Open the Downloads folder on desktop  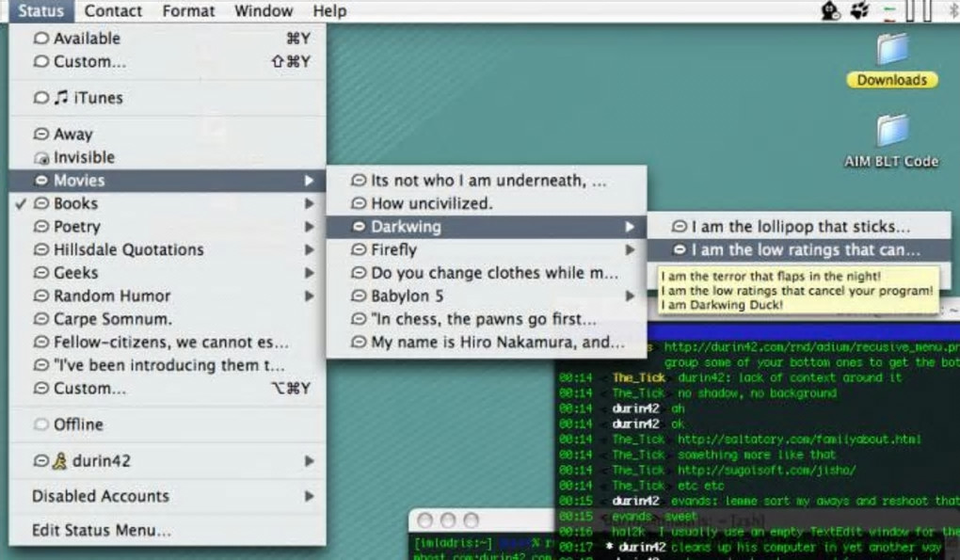point(891,60)
